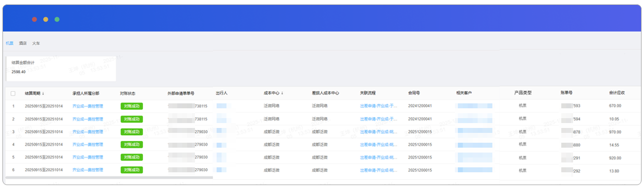
Task: Click the 成都泛微 cost center in row 3
Action: [x=271, y=132]
